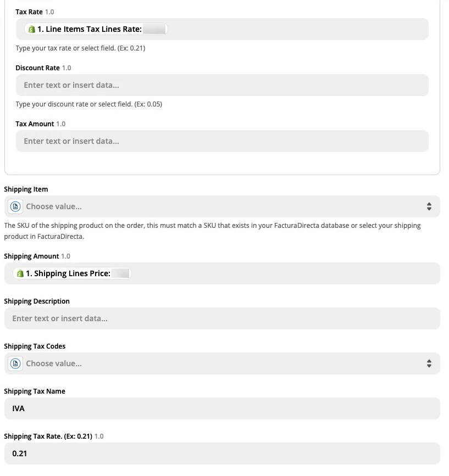Click the Shipping Description input

point(220,318)
